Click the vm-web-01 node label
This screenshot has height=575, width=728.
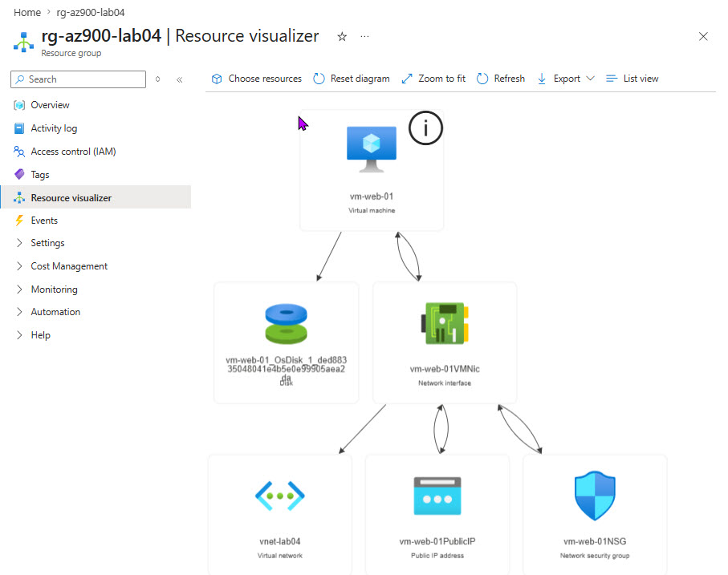[372, 196]
